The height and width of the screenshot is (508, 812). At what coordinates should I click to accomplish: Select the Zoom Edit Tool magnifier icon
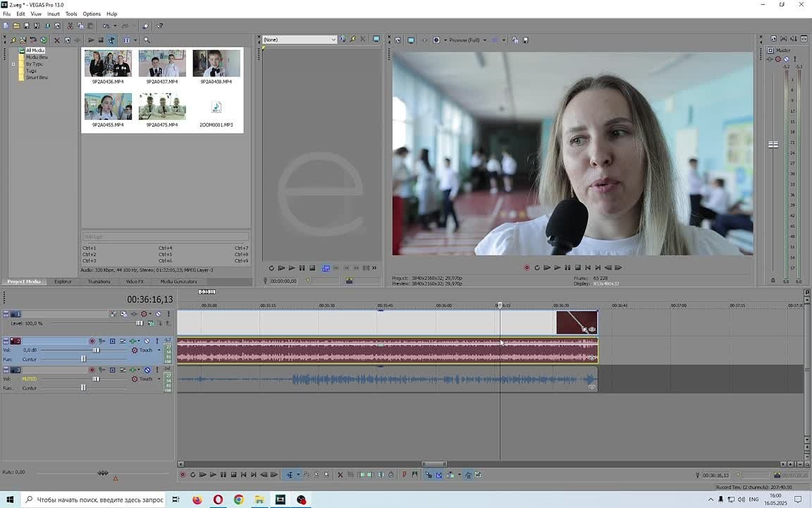point(326,474)
